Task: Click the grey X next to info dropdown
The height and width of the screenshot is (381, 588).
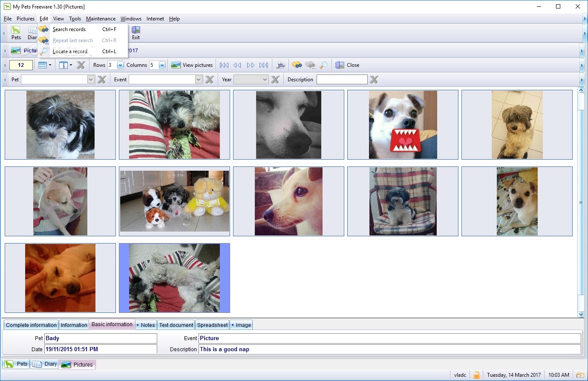Action: coord(81,65)
